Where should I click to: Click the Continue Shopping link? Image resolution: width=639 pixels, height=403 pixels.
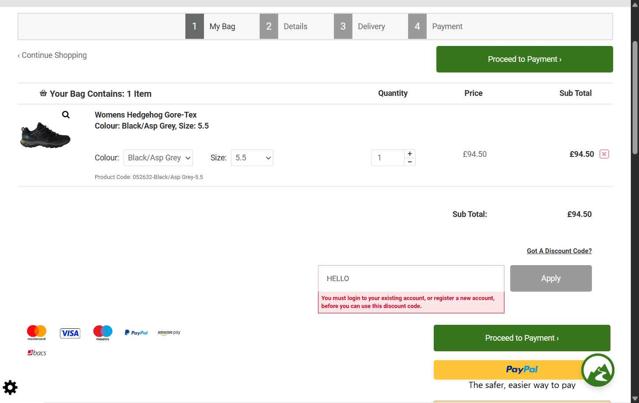(52, 55)
